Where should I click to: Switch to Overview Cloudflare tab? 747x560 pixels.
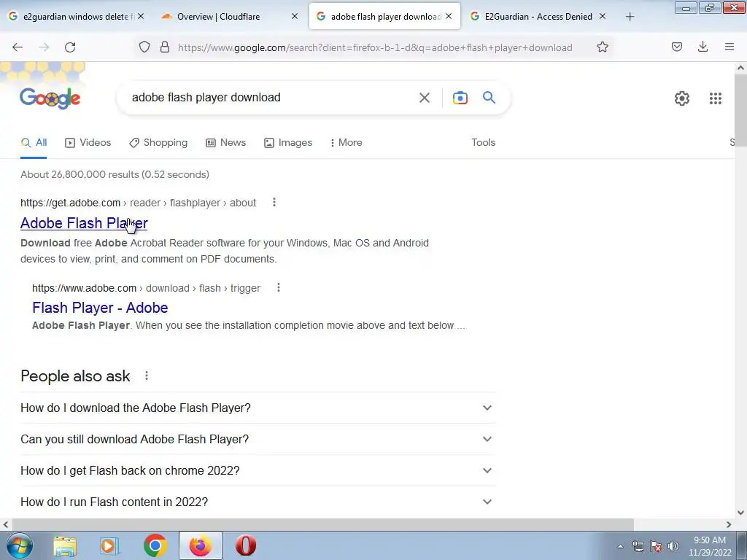pos(230,17)
